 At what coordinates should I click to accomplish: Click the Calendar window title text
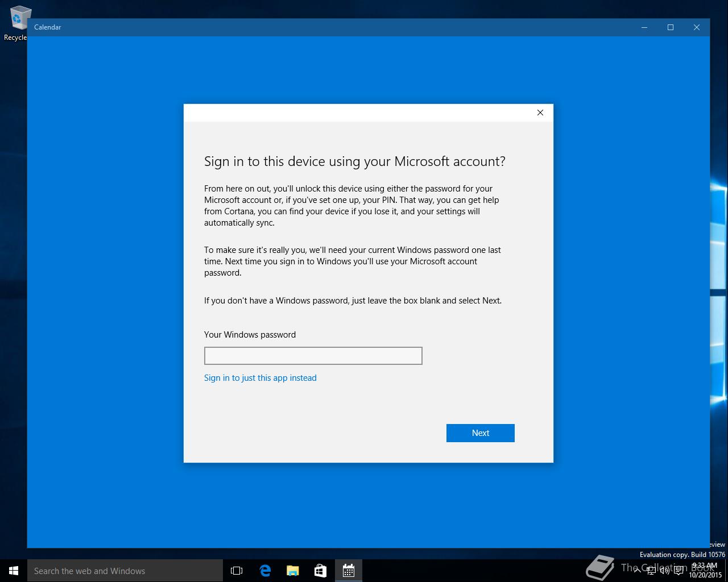click(x=48, y=27)
